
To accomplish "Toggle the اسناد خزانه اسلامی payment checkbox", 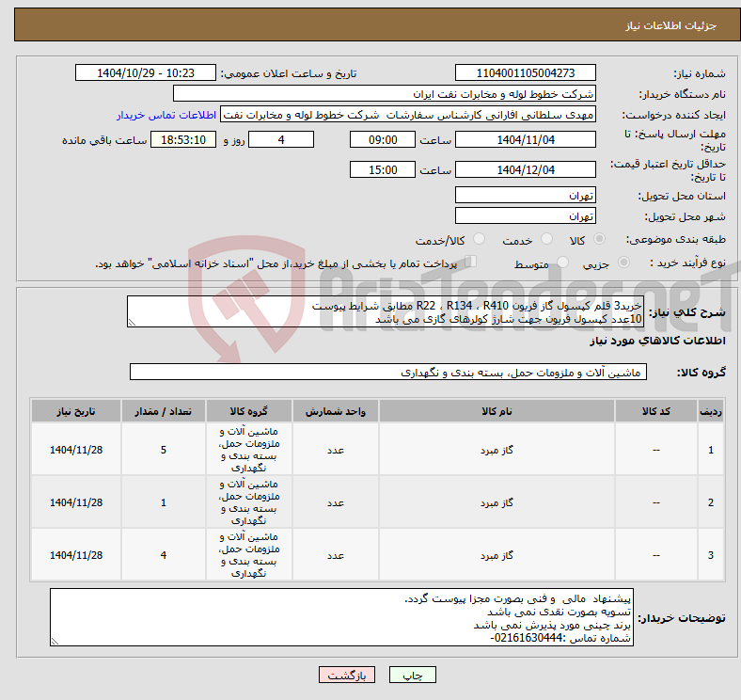I will point(471,261).
